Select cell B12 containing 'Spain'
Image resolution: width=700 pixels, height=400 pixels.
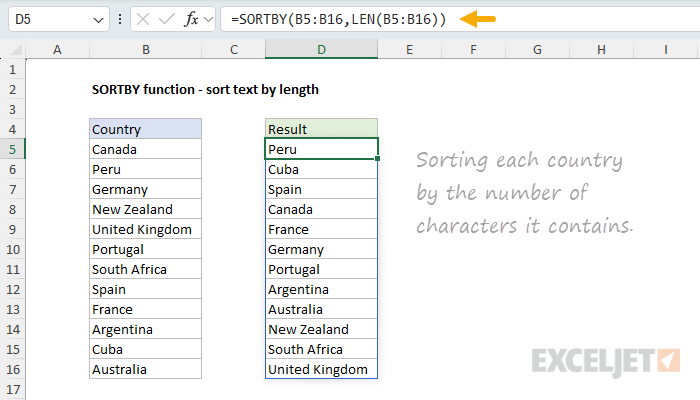(146, 289)
